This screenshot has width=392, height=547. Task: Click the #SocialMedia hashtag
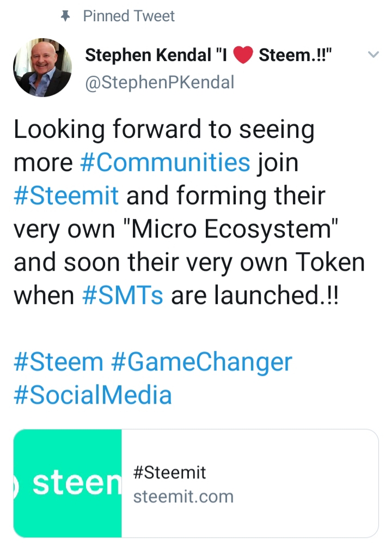[93, 395]
